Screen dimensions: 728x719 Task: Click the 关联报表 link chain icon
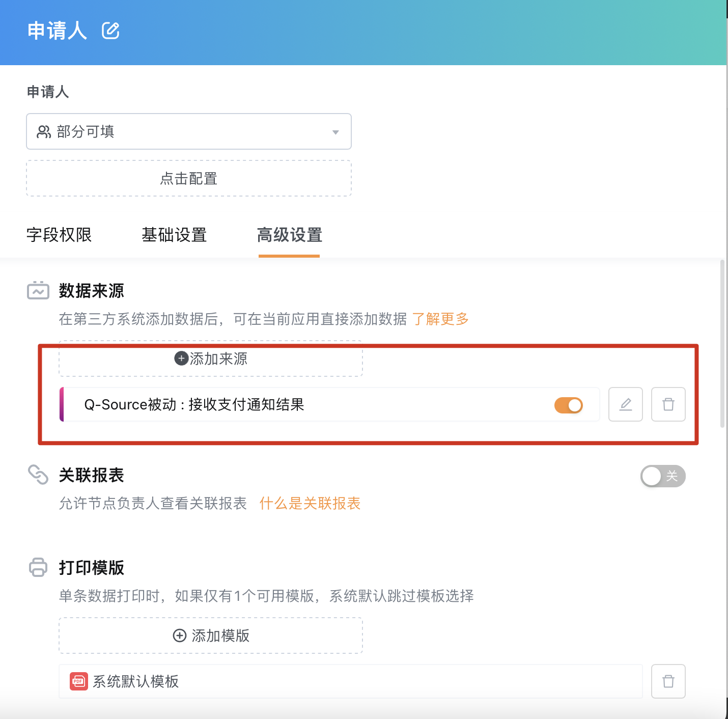(x=38, y=475)
